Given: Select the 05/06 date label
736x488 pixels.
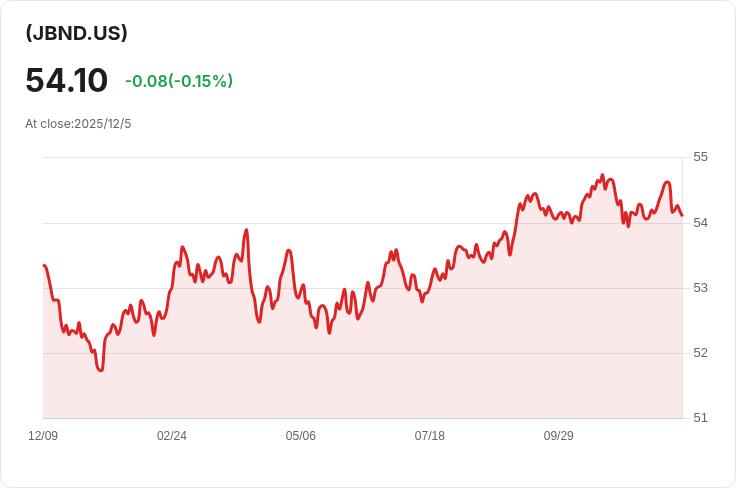Looking at the screenshot, I should tap(300, 436).
